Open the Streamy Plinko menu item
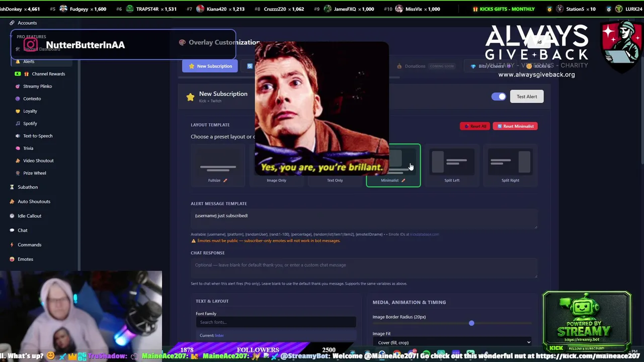Screen dimensions: 644x362 [37, 86]
